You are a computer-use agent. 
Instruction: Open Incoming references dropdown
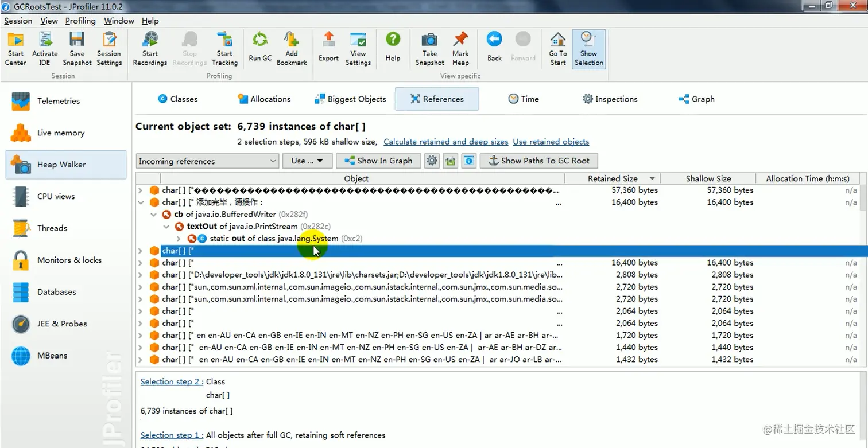[x=208, y=161]
